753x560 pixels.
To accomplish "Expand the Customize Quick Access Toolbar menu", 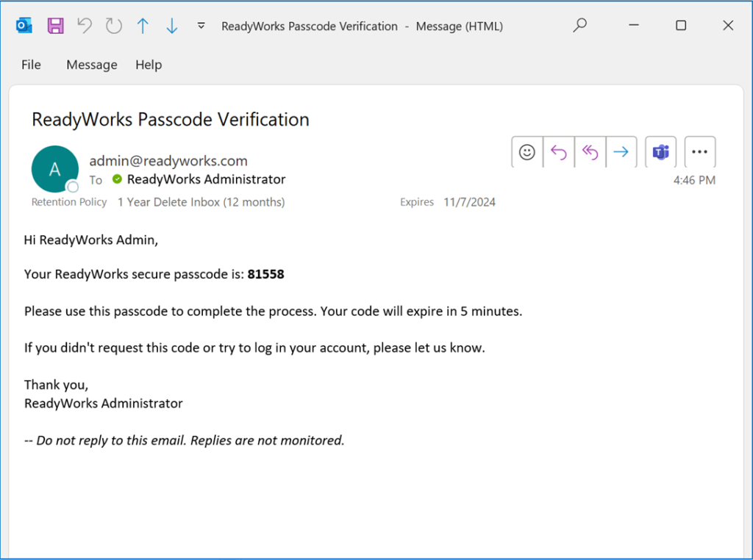I will pos(201,25).
